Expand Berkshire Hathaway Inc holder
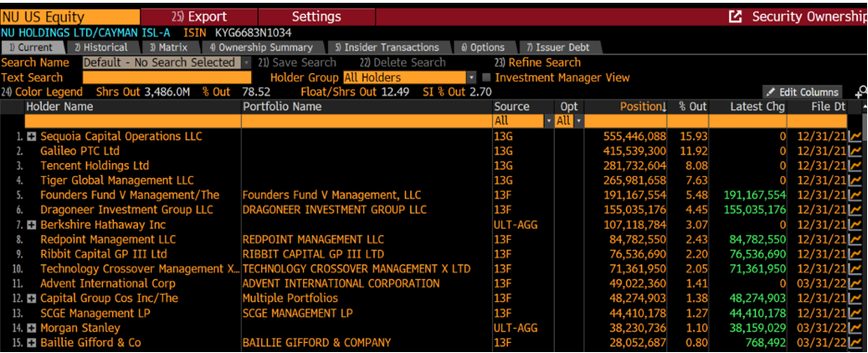Viewport: 868px width, 353px height. [31, 224]
